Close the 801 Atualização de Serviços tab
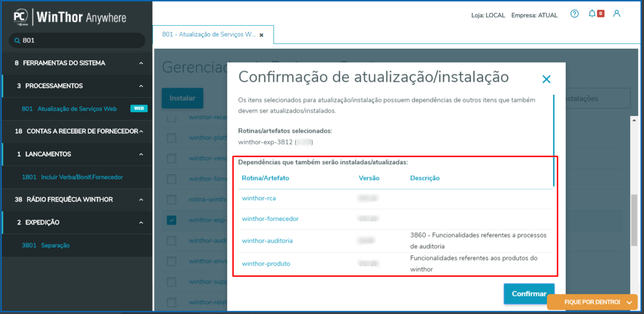 261,35
